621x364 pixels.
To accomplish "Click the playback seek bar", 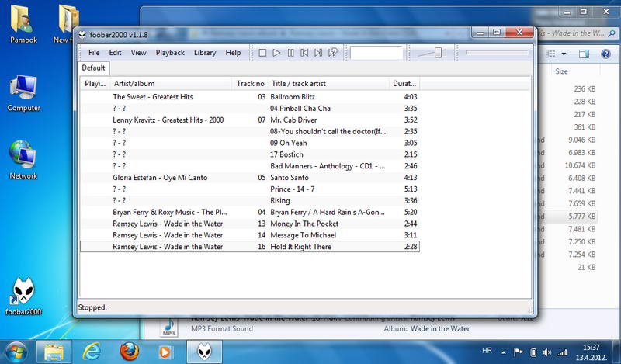I will 497,53.
